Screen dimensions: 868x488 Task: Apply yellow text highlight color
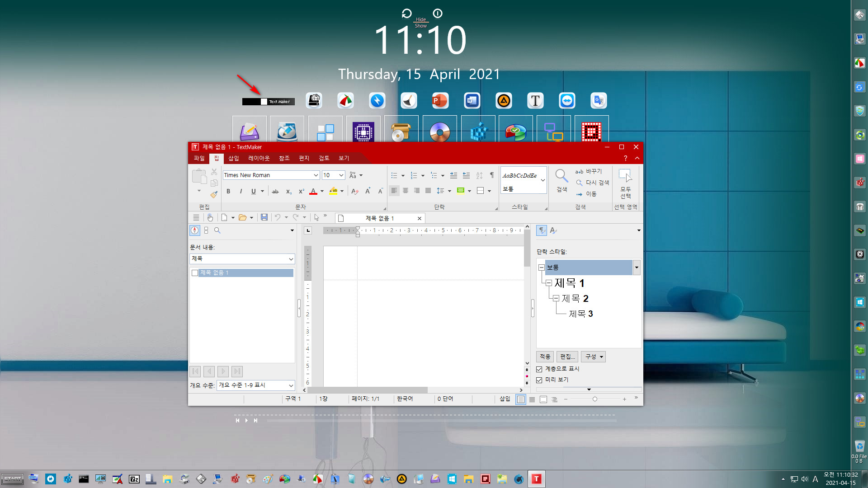coord(333,191)
